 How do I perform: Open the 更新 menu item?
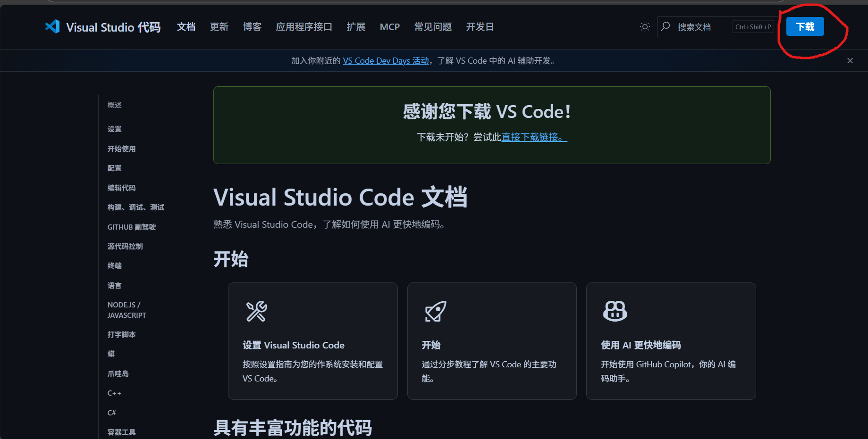(x=219, y=27)
